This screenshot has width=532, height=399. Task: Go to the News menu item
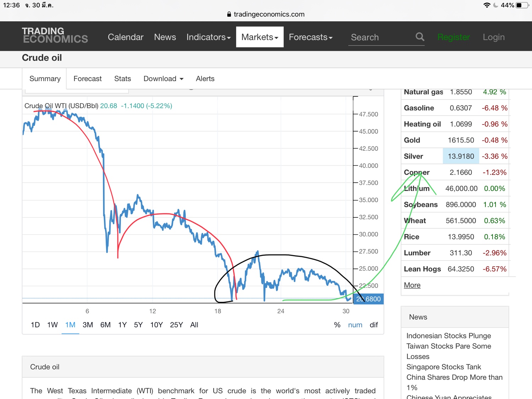(x=165, y=37)
